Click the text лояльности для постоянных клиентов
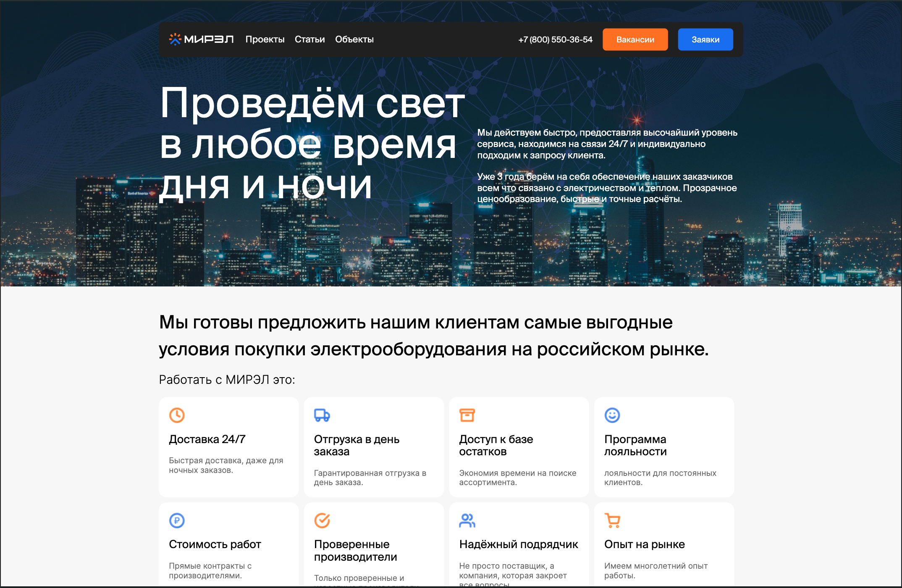 (x=660, y=478)
